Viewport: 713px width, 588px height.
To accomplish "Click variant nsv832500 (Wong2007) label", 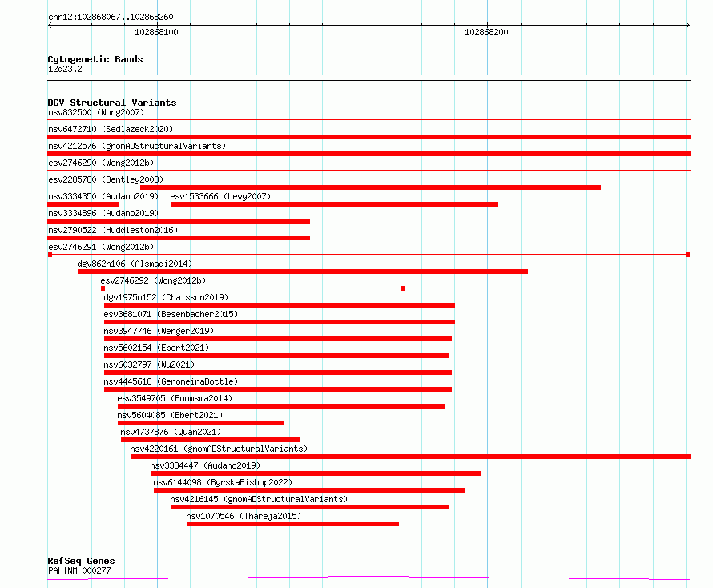I will (96, 112).
